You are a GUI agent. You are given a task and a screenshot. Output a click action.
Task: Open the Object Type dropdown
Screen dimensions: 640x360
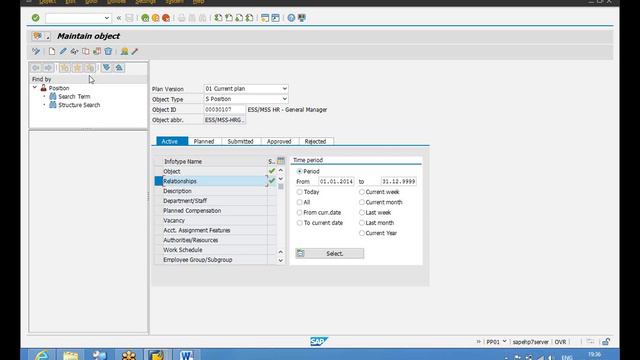pos(284,99)
